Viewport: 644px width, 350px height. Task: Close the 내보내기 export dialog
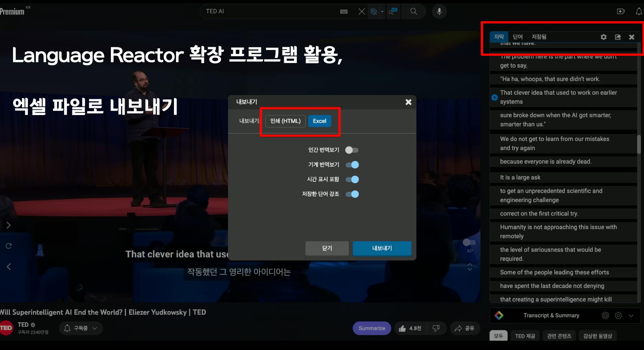(408, 102)
